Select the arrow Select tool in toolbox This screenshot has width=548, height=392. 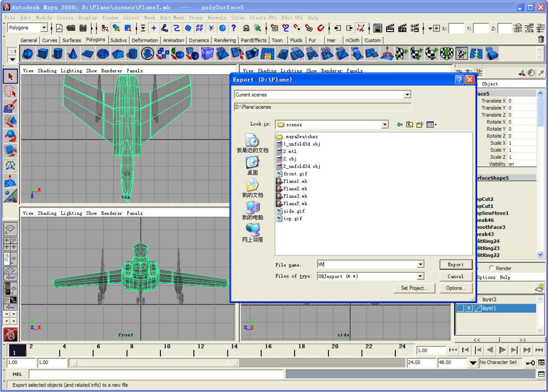coord(10,76)
